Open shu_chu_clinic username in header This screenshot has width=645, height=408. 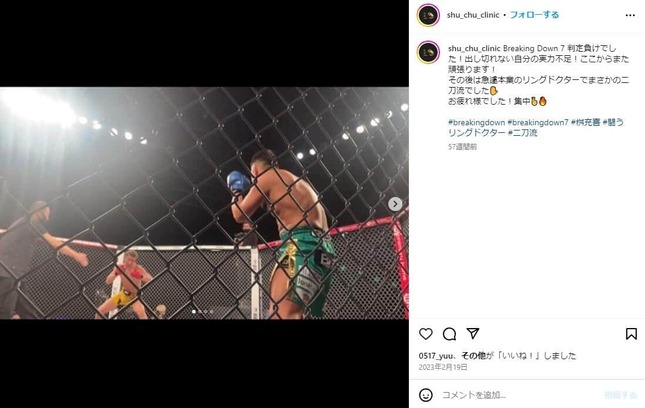click(473, 15)
